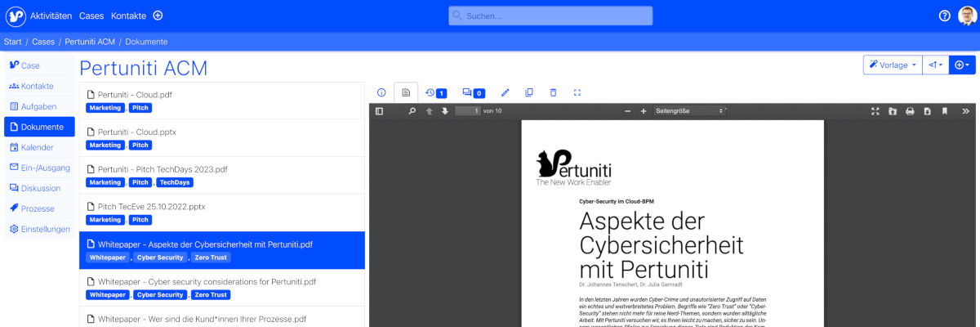Select Whitepaper - Cyber security considerations document
The height and width of the screenshot is (327, 980).
click(222, 289)
